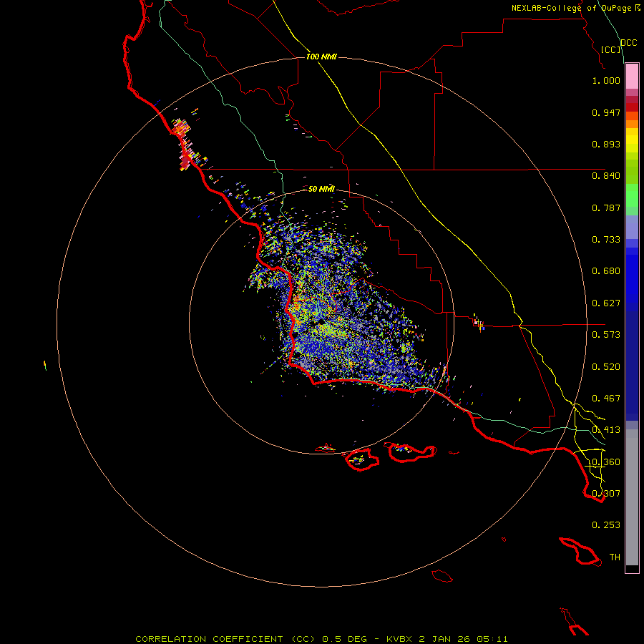
Task: Click the DCC label above the scale
Action: (628, 43)
